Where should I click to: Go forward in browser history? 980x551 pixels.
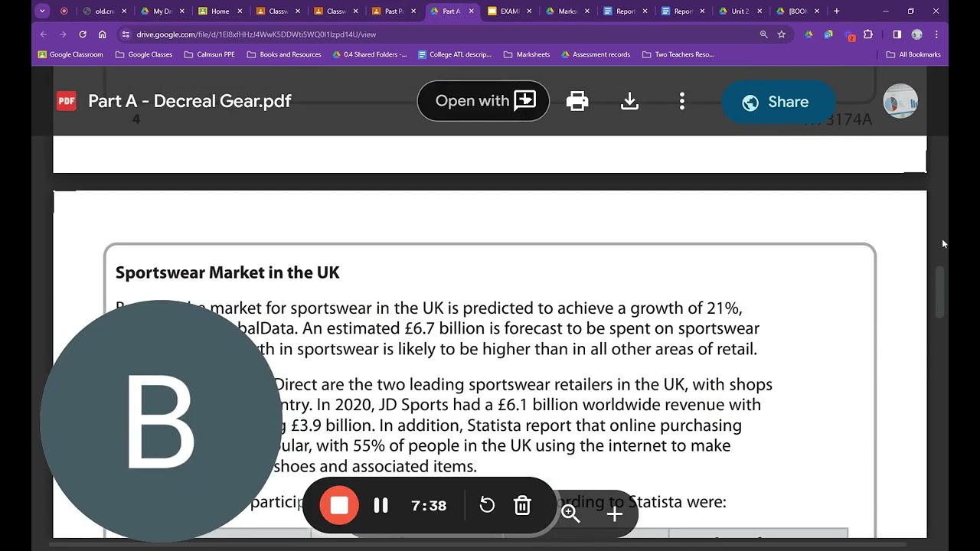(x=63, y=34)
